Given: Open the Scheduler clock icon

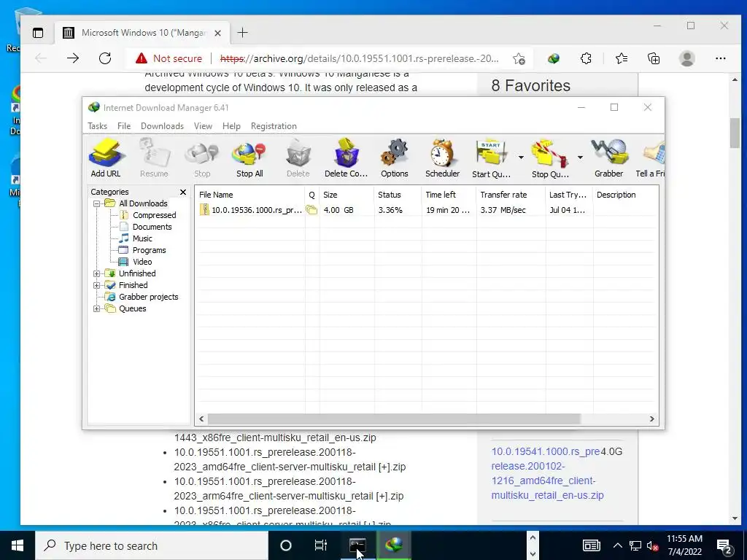Looking at the screenshot, I should (x=442, y=158).
